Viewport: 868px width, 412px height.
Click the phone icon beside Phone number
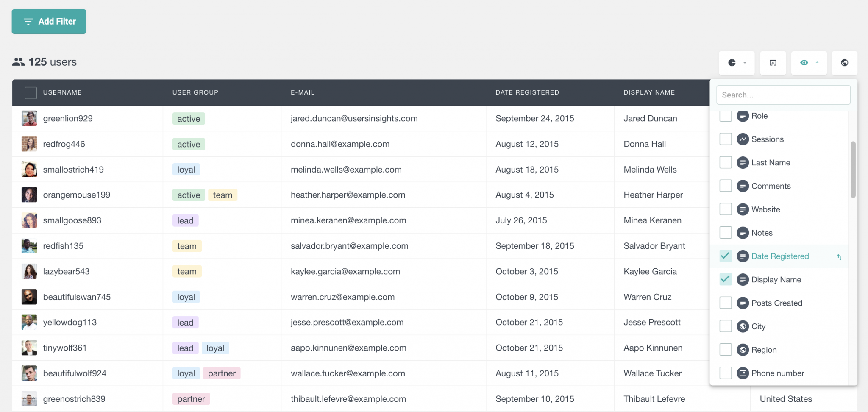(x=743, y=373)
